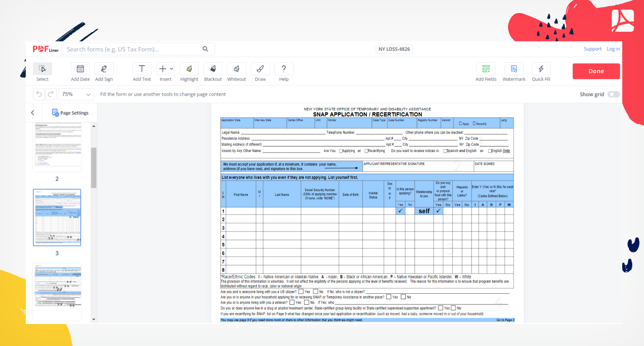This screenshot has height=346, width=644.
Task: Check the Applying checkbox
Action: pyautogui.click(x=341, y=151)
